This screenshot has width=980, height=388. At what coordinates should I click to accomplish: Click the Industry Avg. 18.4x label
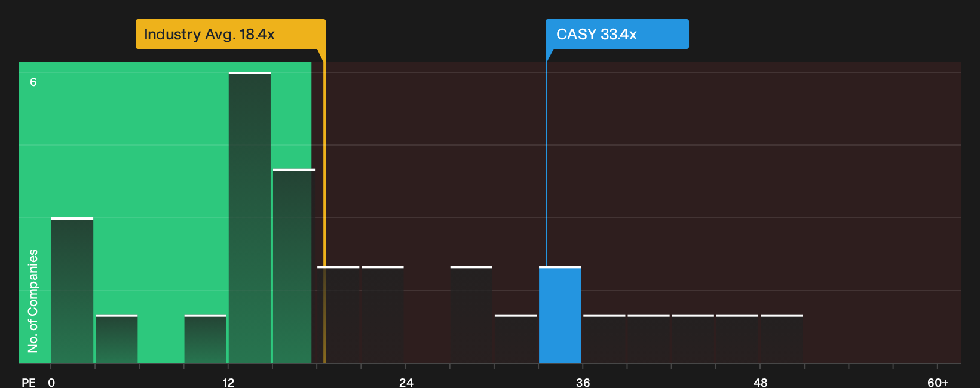[231, 34]
